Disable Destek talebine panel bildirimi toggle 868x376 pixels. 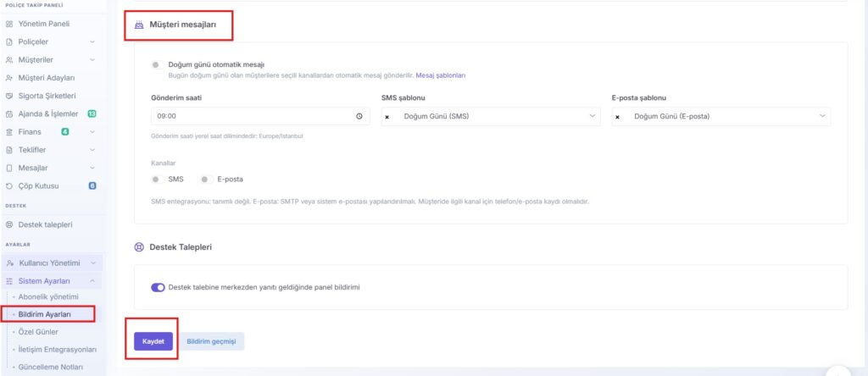[158, 287]
